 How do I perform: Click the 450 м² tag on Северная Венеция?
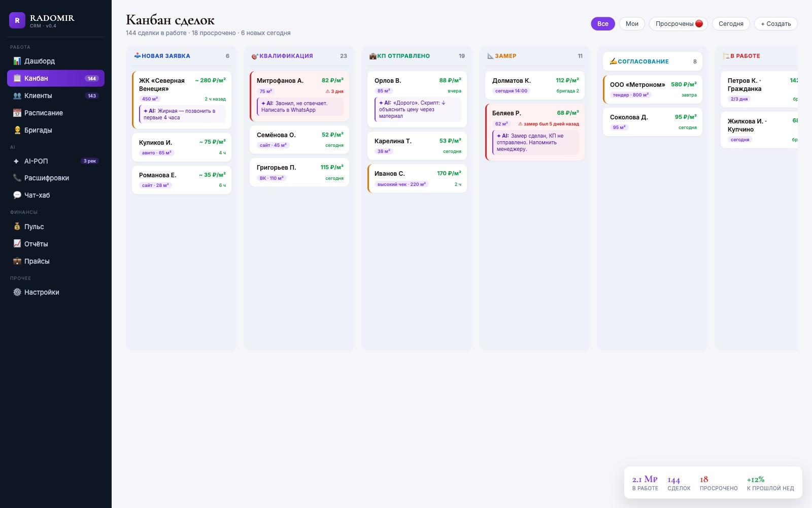pos(150,99)
